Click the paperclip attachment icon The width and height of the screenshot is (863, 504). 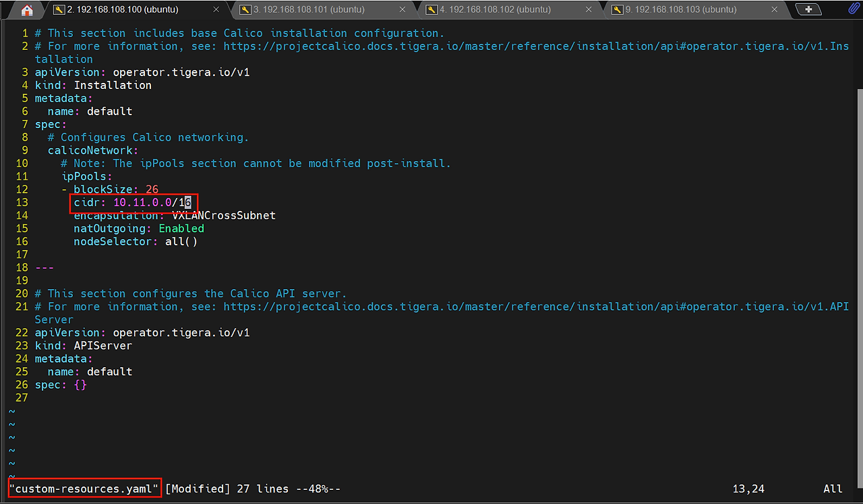(853, 9)
